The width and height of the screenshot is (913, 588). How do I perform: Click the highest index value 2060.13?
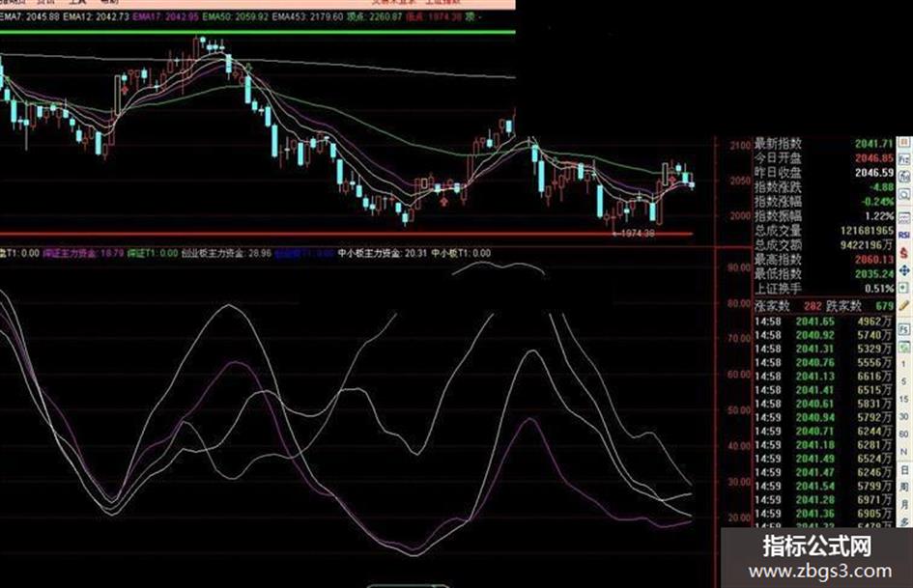point(874,260)
